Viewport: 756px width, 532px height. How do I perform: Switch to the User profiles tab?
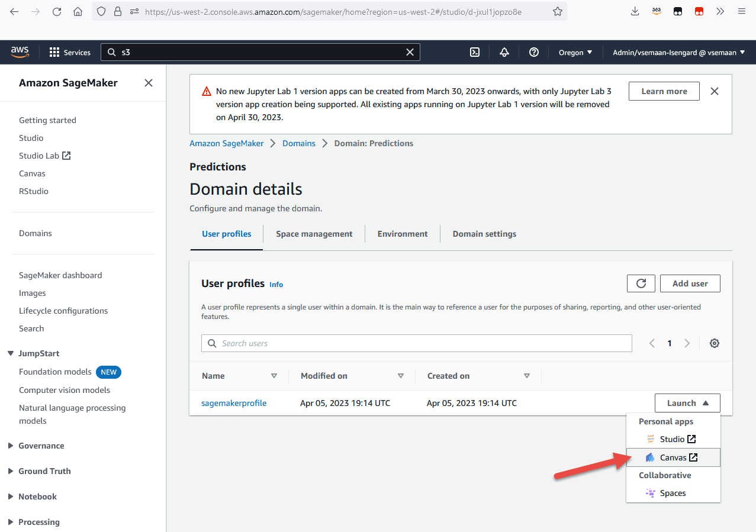pyautogui.click(x=227, y=234)
